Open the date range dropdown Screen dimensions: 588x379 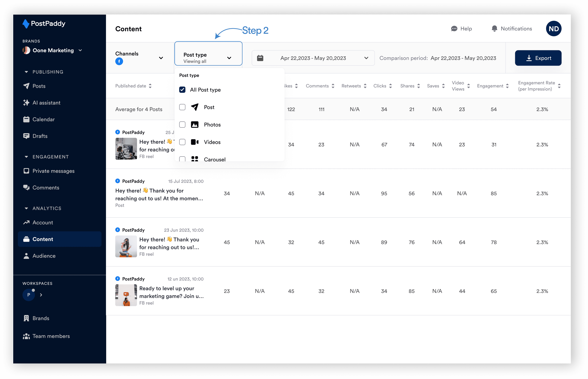(x=313, y=58)
